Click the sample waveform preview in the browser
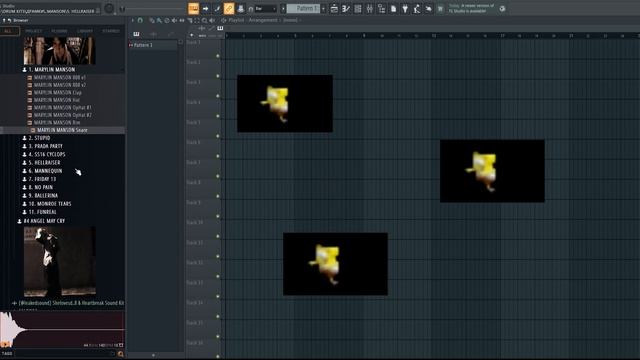Viewport: 640px width, 360px height. [x=62, y=330]
